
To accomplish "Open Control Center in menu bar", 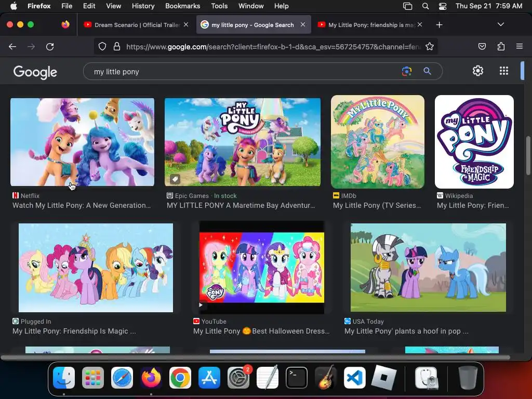I will click(x=443, y=6).
